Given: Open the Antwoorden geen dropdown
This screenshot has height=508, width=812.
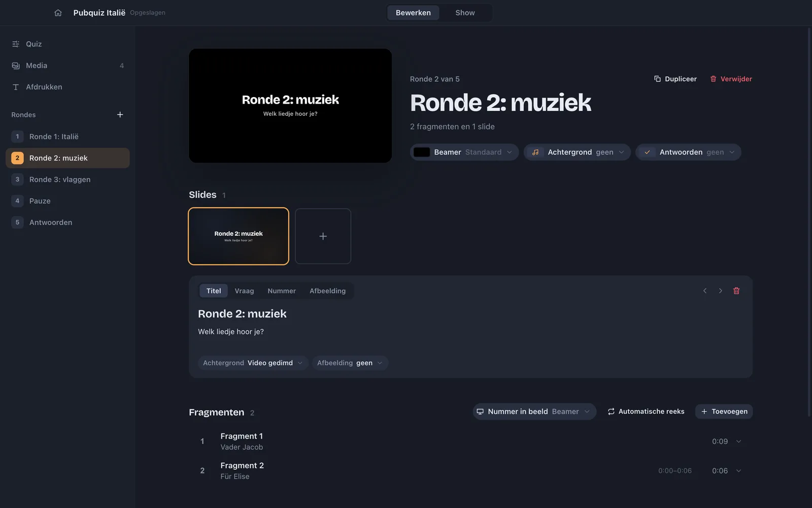Looking at the screenshot, I should pyautogui.click(x=688, y=152).
